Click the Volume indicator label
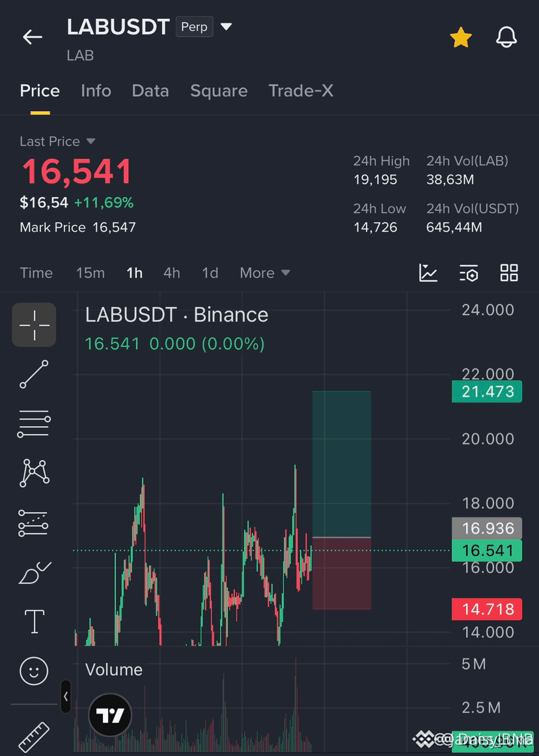539x756 pixels. coord(114,669)
